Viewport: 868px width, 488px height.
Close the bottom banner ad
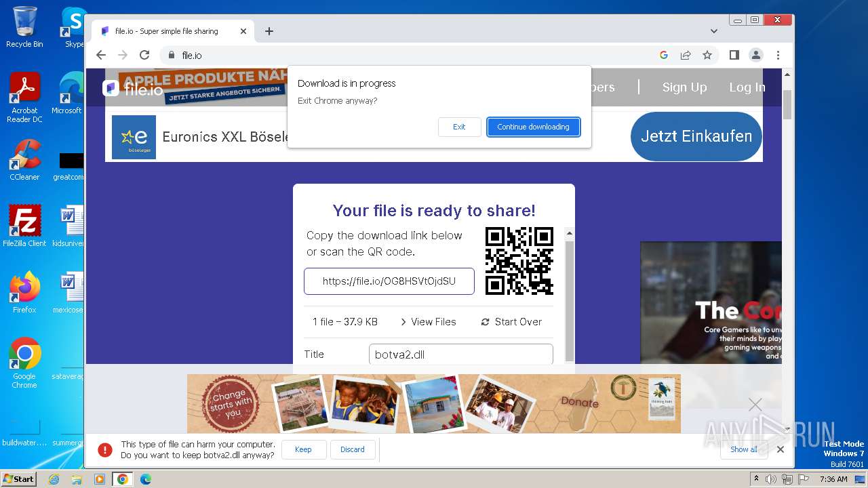[x=755, y=405]
